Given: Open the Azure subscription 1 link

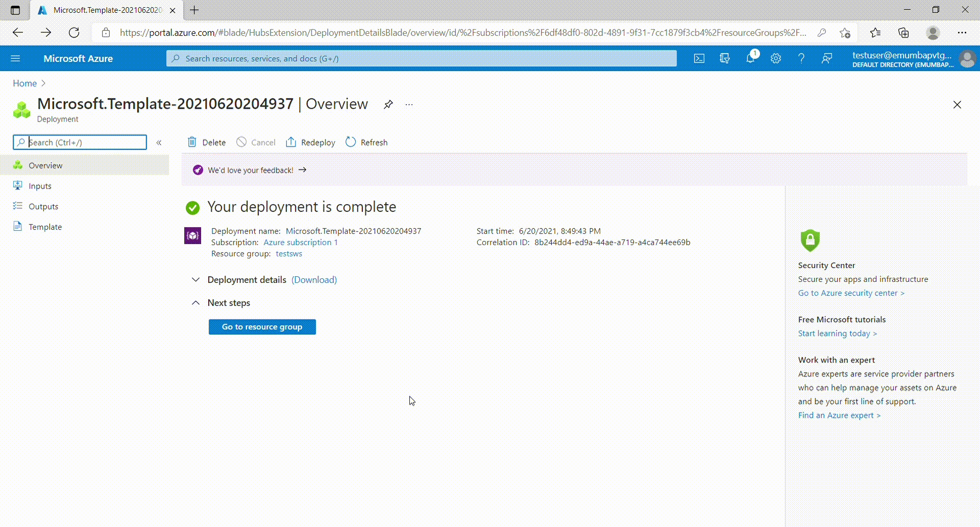Looking at the screenshot, I should point(301,243).
